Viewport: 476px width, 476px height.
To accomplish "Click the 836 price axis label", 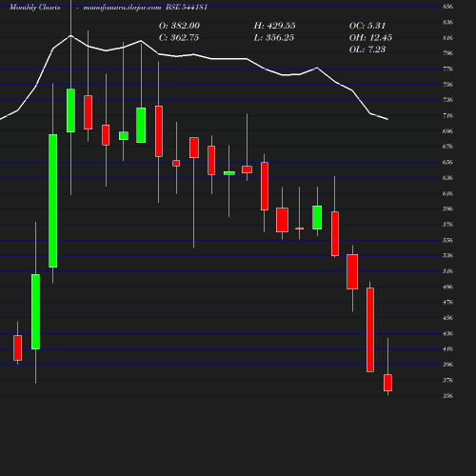I will [447, 22].
